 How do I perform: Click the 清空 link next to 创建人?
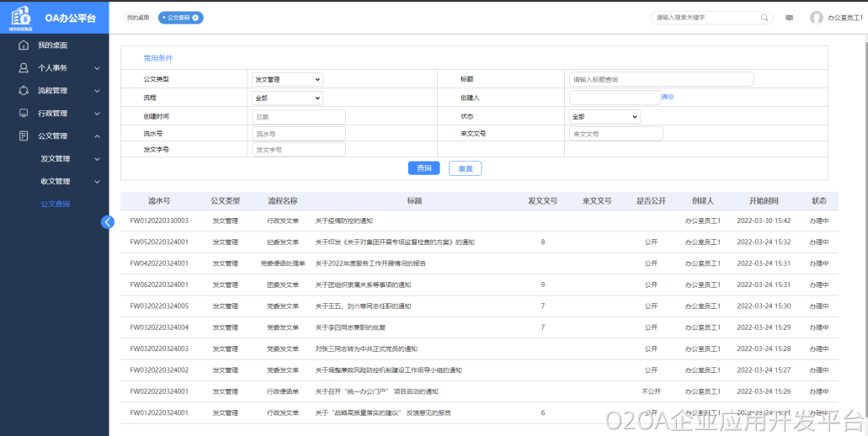[x=667, y=97]
